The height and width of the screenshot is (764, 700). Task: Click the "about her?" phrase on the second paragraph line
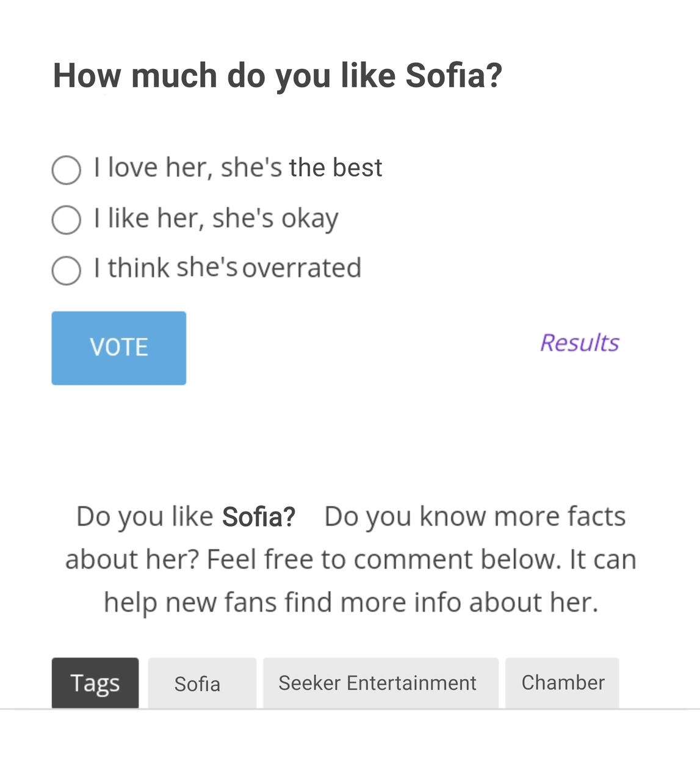[132, 559]
